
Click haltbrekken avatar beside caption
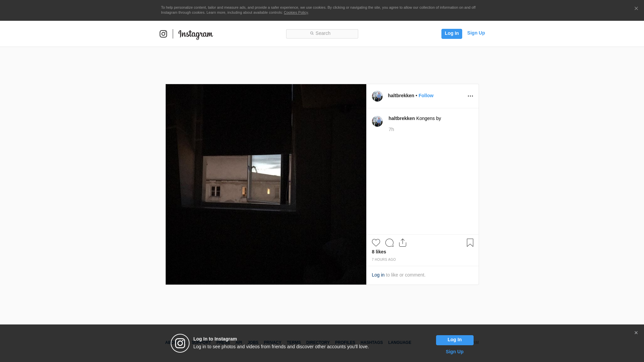click(x=377, y=121)
